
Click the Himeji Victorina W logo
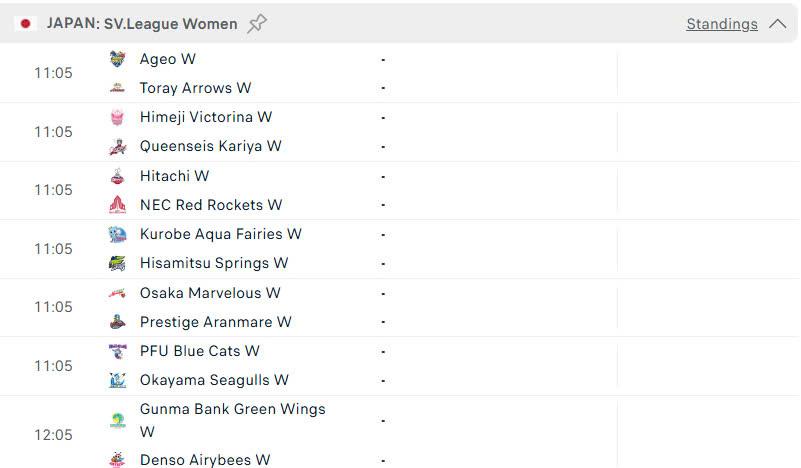coord(117,117)
